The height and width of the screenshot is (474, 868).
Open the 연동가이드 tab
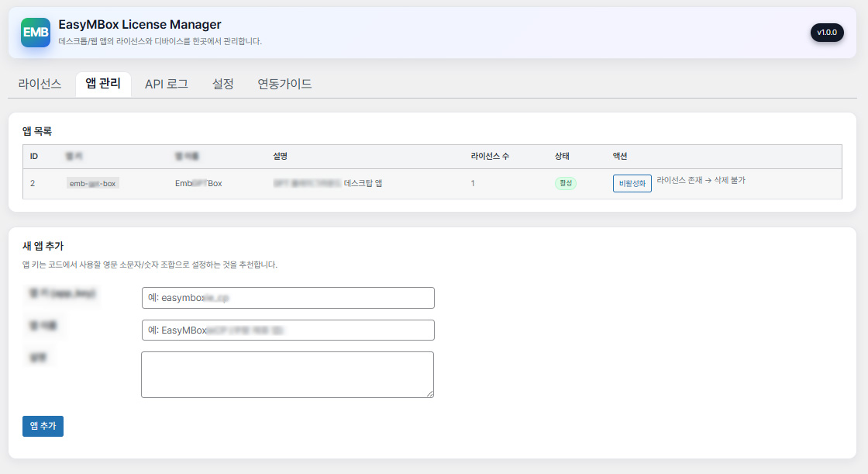point(283,84)
